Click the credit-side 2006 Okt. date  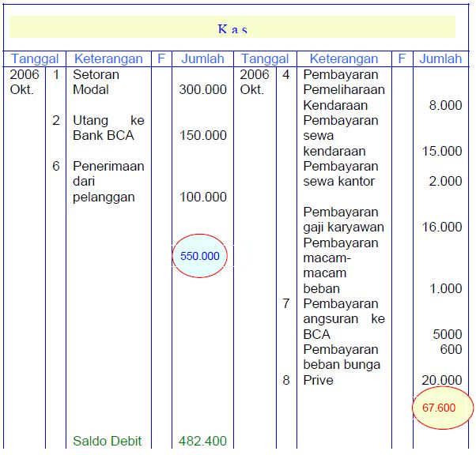point(255,82)
